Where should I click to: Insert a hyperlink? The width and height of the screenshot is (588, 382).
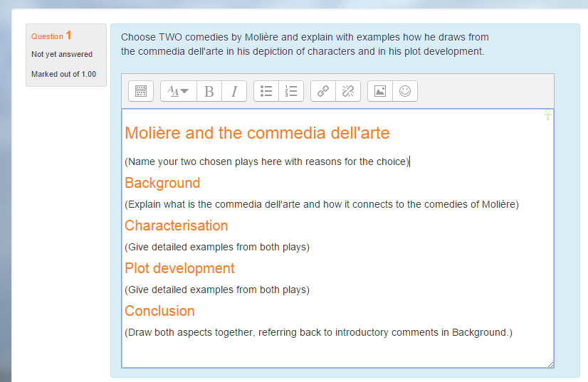click(x=323, y=91)
